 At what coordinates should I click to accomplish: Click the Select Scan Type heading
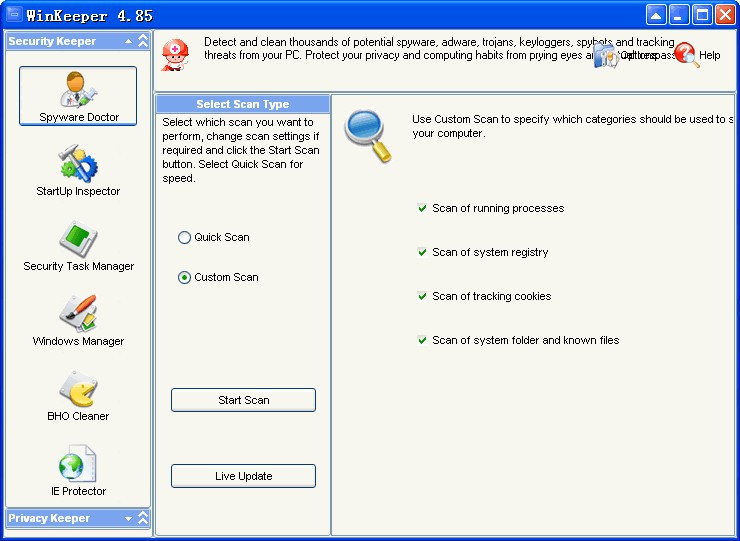[x=243, y=104]
